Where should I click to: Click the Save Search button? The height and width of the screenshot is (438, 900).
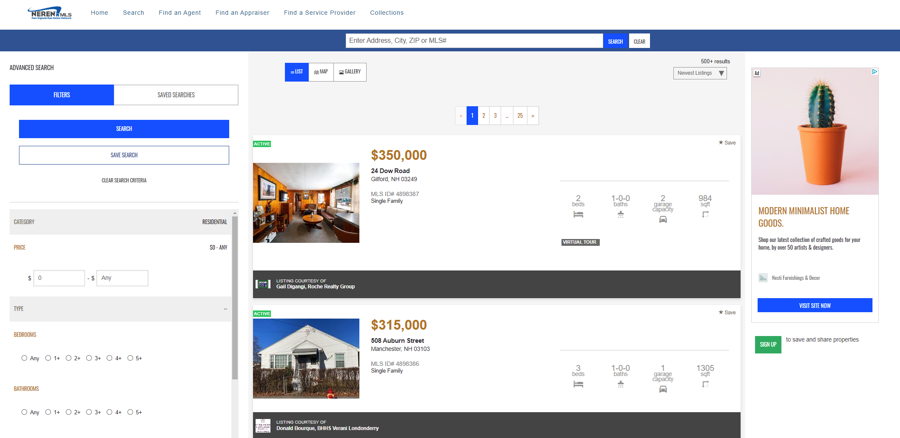pos(124,155)
